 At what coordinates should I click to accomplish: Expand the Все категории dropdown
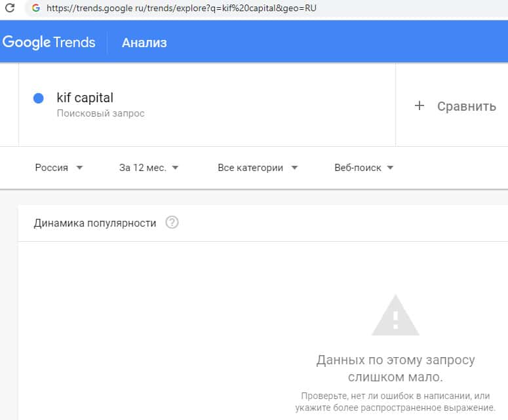257,168
